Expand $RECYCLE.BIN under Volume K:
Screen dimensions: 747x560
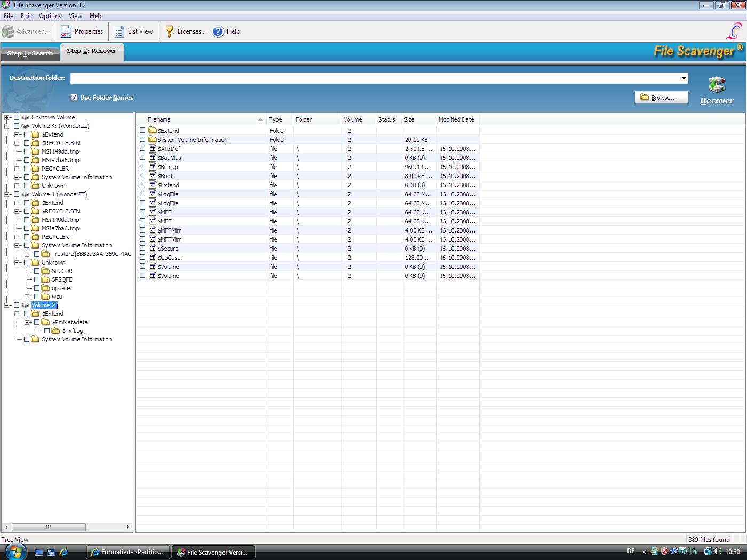pos(17,143)
